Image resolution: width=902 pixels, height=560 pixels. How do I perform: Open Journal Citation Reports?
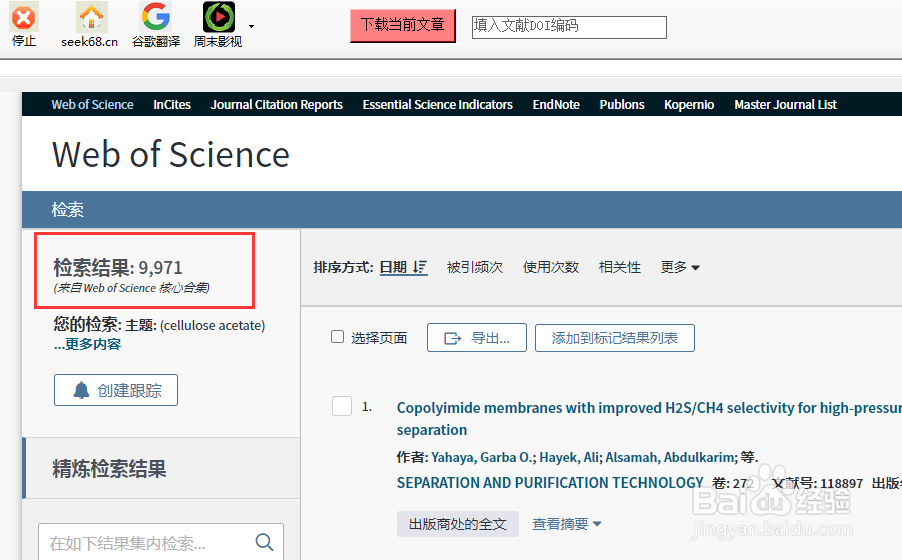(276, 105)
